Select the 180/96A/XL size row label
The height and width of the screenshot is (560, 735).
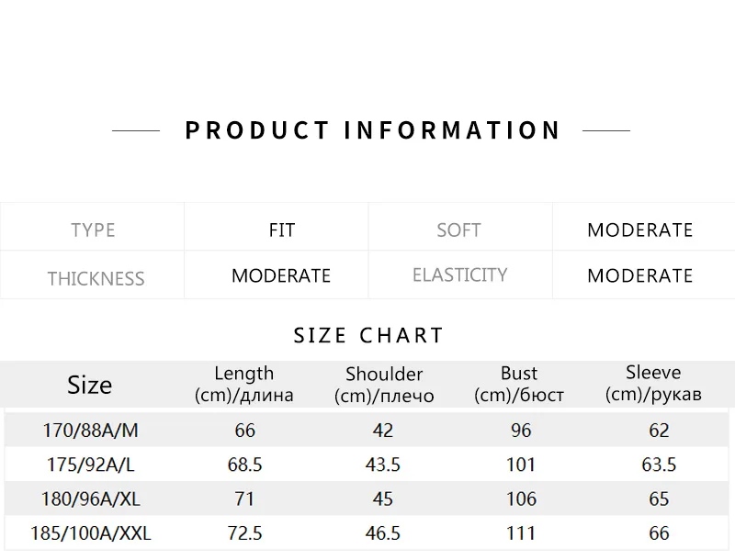[90, 498]
